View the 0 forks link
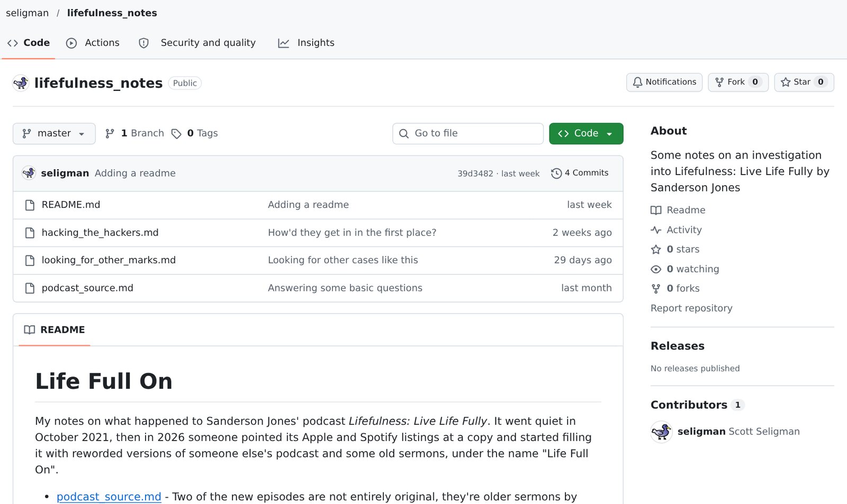The height and width of the screenshot is (504, 847). tap(675, 288)
